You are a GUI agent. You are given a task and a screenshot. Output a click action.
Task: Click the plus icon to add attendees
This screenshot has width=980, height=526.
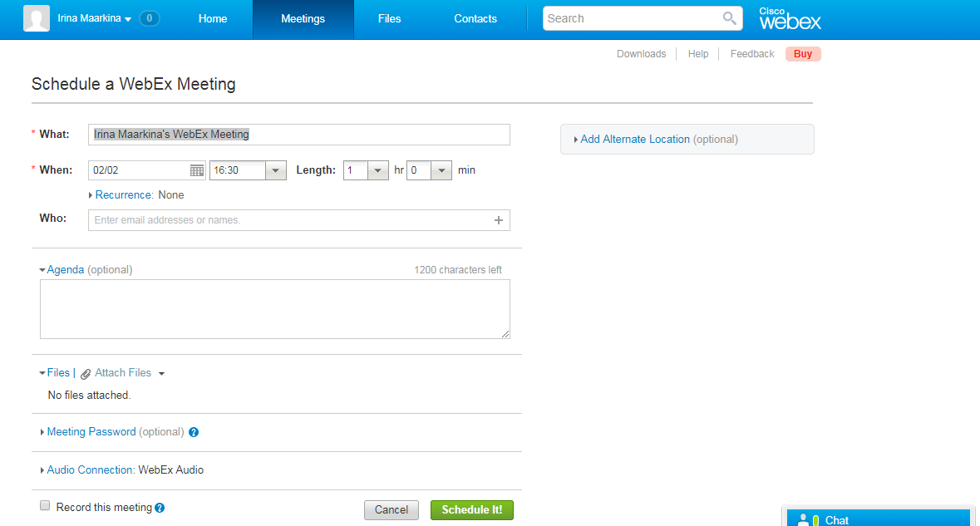pyautogui.click(x=499, y=219)
